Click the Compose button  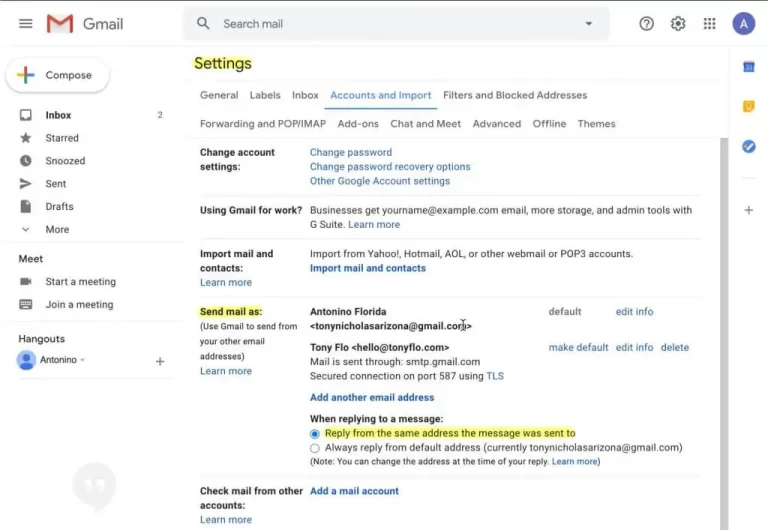pos(58,75)
